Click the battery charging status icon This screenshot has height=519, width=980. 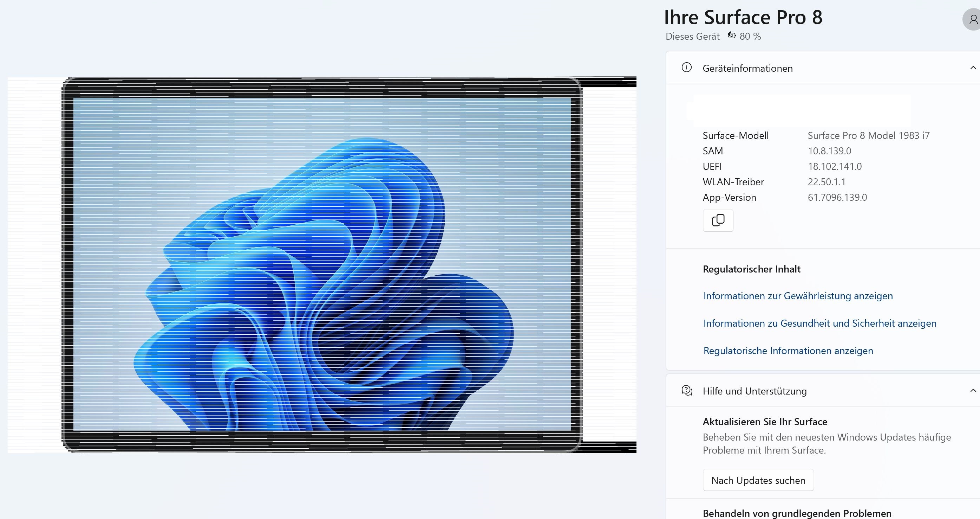(x=732, y=36)
